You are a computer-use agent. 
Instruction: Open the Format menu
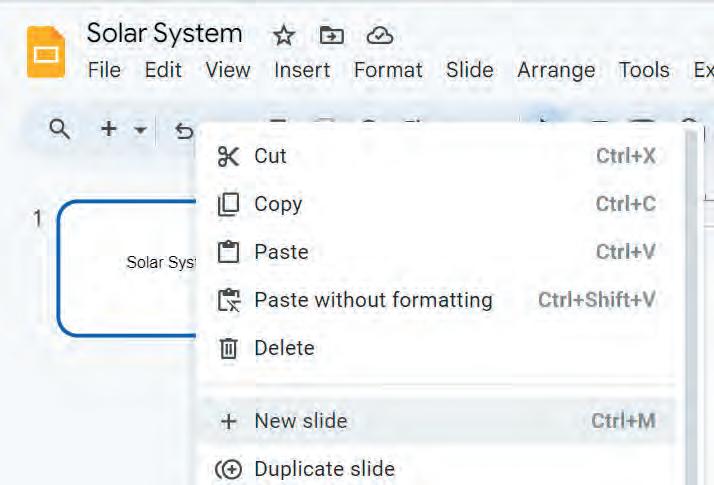(x=388, y=70)
